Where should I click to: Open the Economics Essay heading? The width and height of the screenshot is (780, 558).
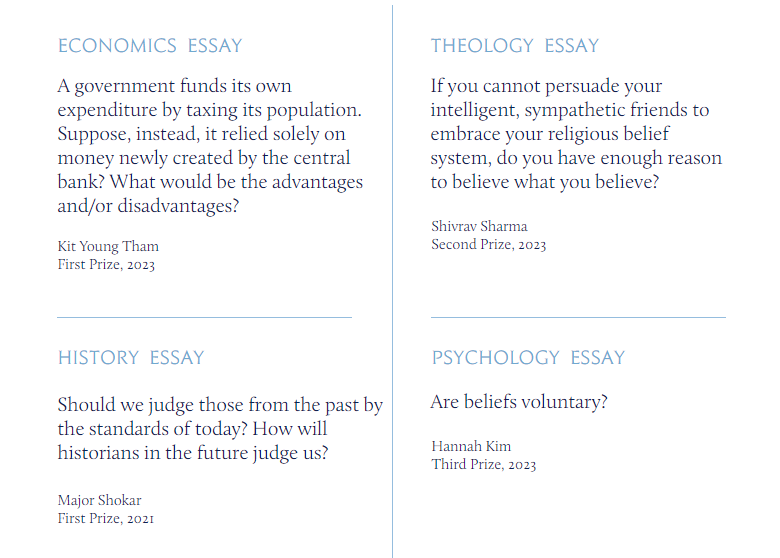point(150,46)
